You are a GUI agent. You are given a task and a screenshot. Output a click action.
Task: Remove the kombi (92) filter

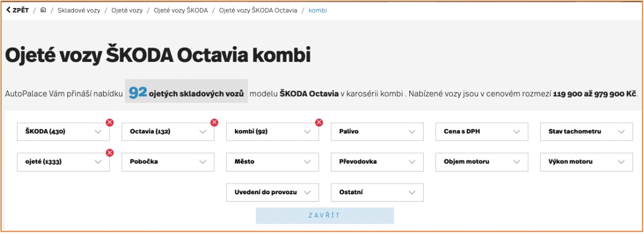click(x=319, y=122)
